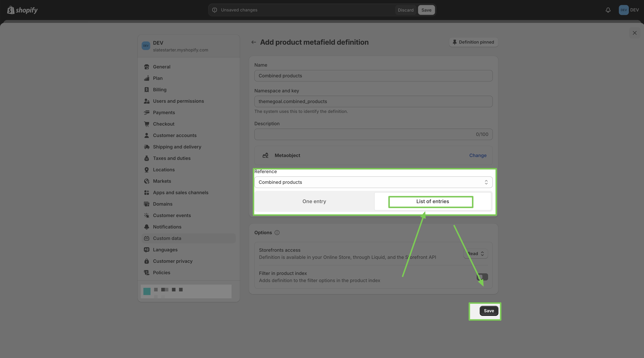Viewport: 644px width, 358px height.
Task: Select the One entry option
Action: point(314,202)
